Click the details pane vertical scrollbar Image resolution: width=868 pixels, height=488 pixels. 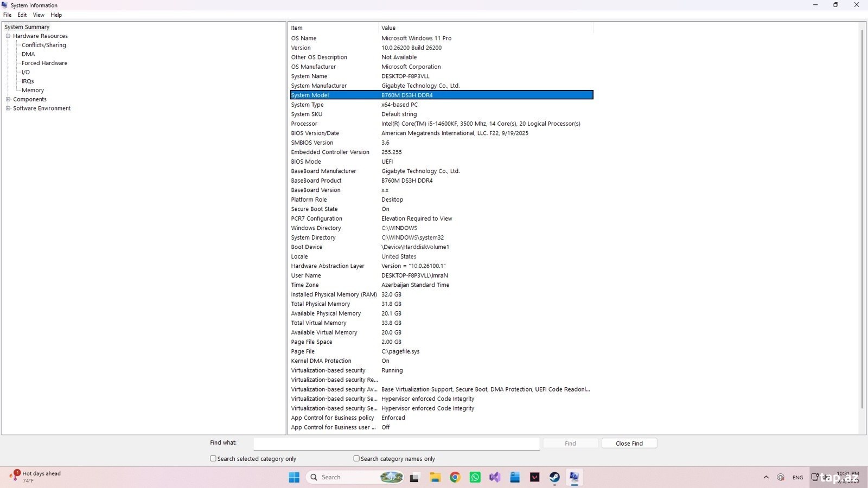click(861, 218)
